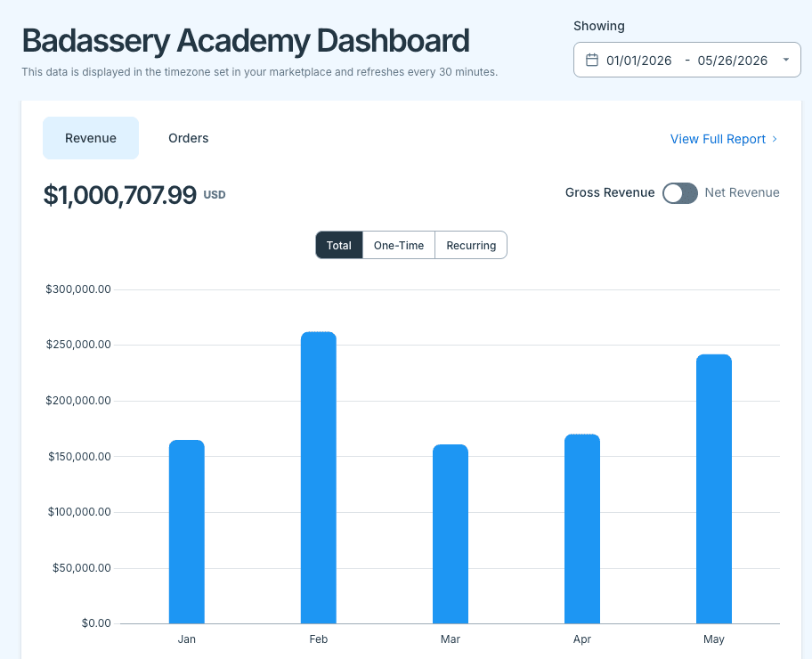Select the Recurring revenue segment
Image resolution: width=812 pixels, height=659 pixels.
pos(471,245)
